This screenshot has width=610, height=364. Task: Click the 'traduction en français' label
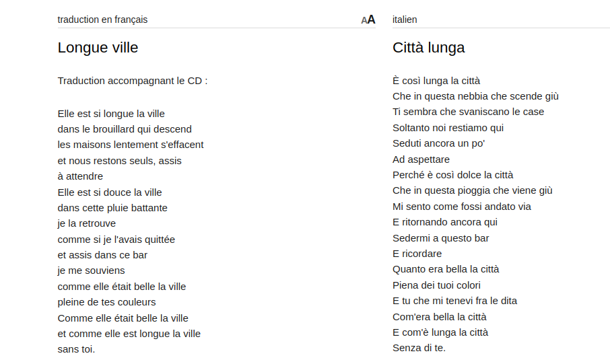(x=102, y=20)
